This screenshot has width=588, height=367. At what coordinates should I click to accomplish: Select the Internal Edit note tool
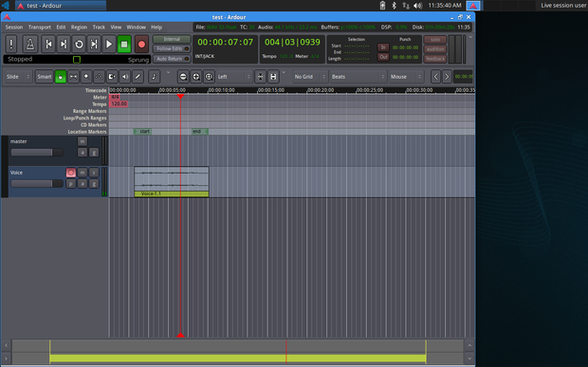coord(154,77)
